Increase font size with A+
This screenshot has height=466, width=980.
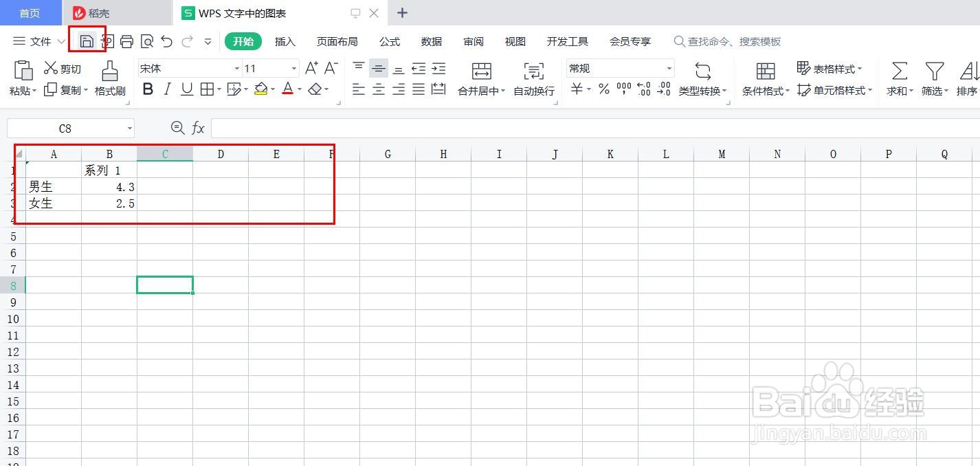(x=311, y=68)
